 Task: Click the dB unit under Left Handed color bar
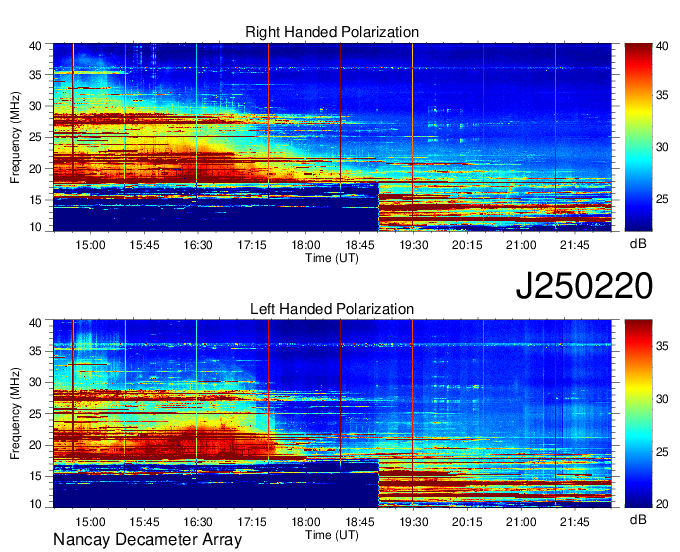638,520
